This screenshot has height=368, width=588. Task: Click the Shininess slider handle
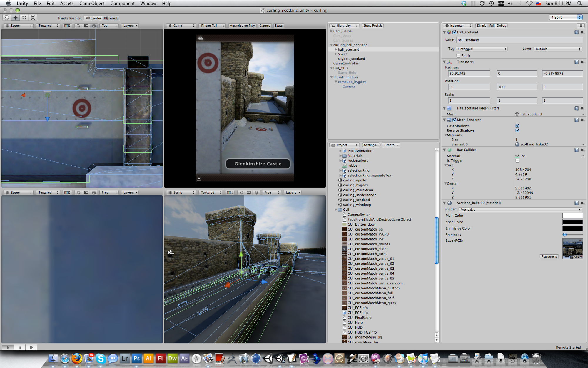564,235
